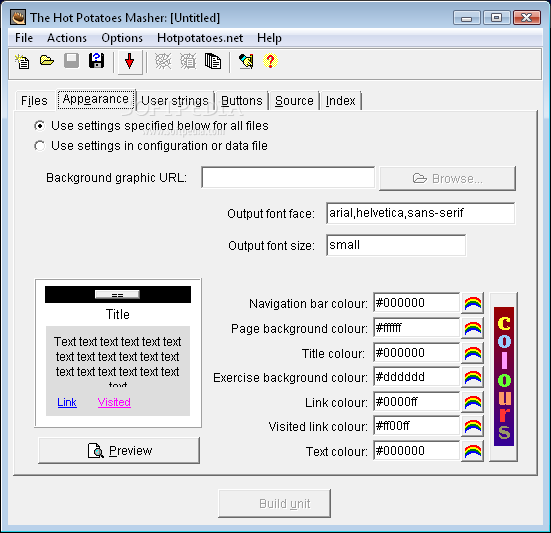Viewport: 551px width, 533px height.
Task: Open rainbow picker for Text colour
Action: tap(473, 451)
